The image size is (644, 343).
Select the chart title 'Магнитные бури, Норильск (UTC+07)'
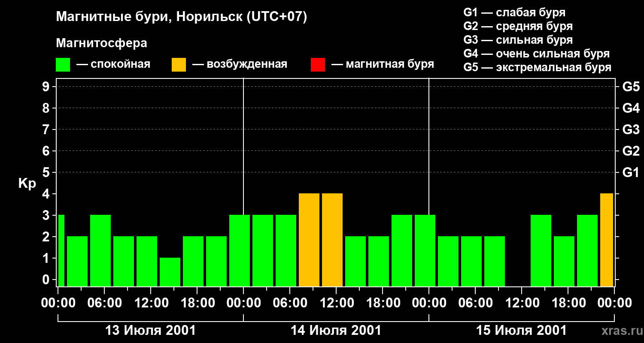pos(182,17)
